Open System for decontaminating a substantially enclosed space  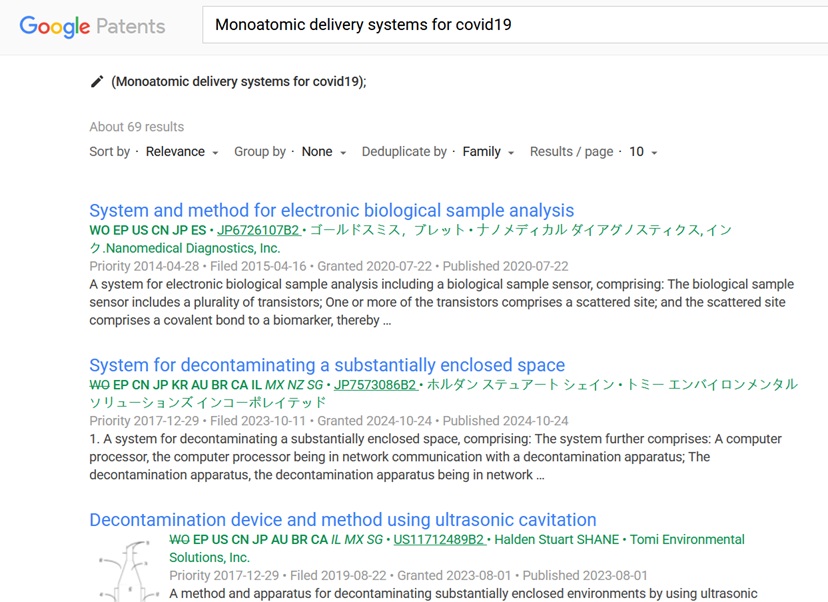327,365
